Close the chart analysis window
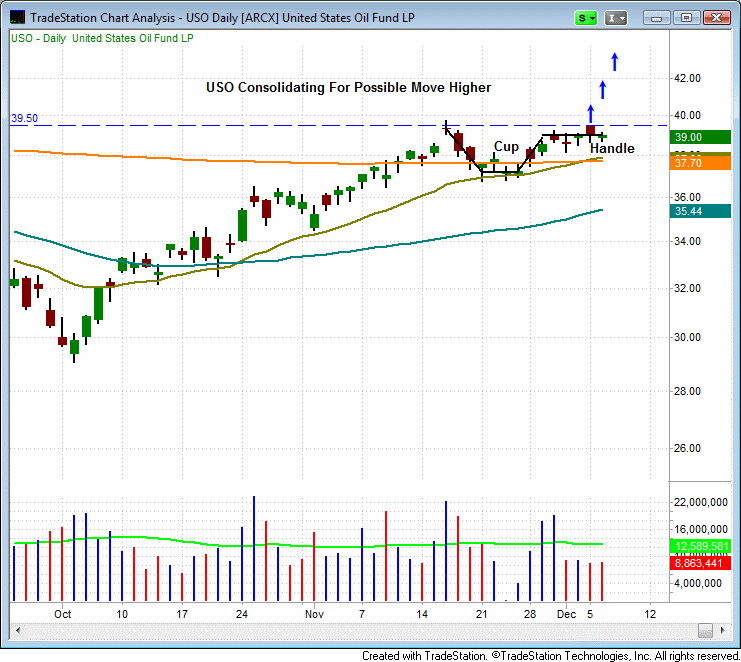This screenshot has width=741, height=662. tap(716, 18)
